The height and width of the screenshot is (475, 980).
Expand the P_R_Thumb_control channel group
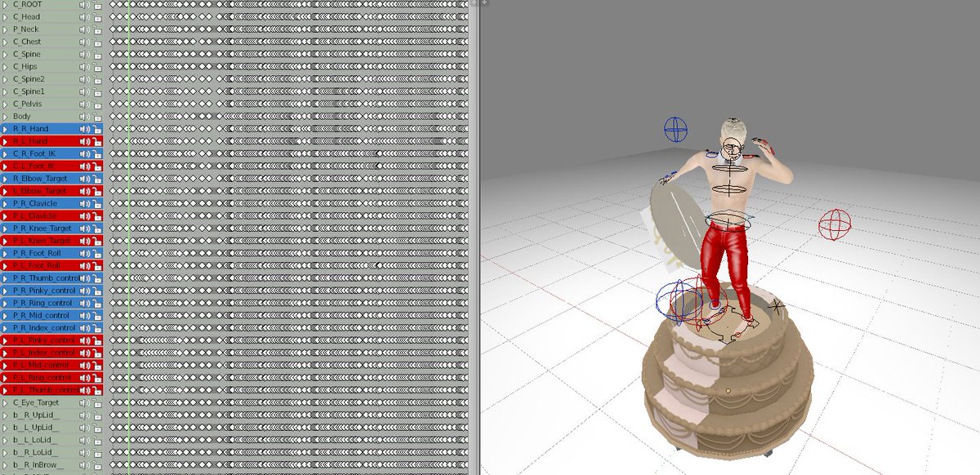point(6,278)
